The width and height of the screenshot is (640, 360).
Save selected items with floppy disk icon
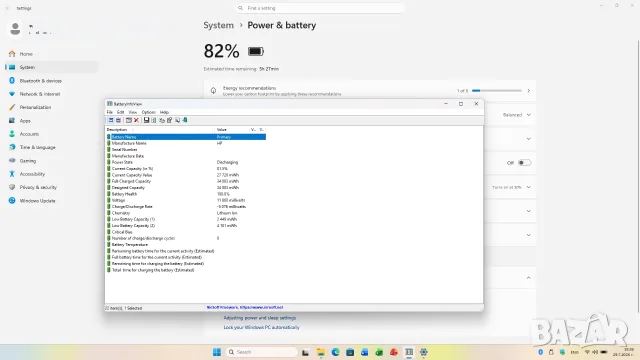tap(146, 120)
